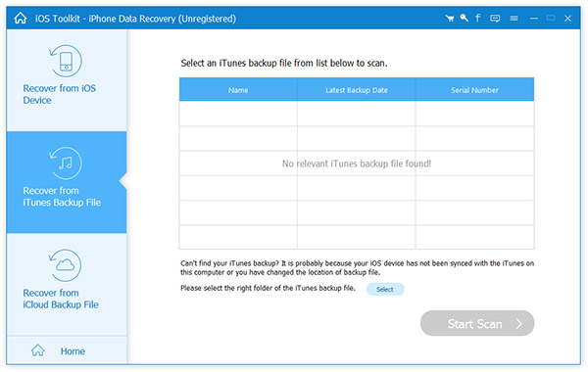Open the Facebook icon in title bar
Screen dimensions: 588x372
tap(478, 18)
